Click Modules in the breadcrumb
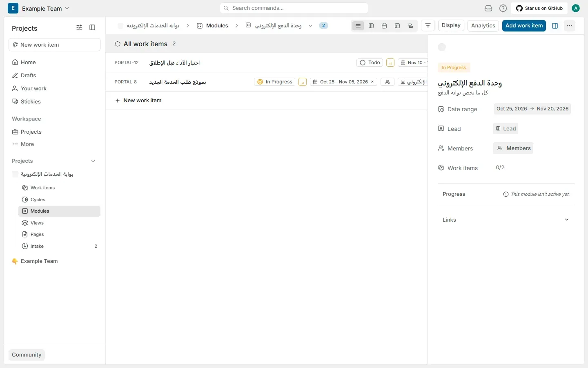This screenshot has width=588, height=368. click(212, 26)
